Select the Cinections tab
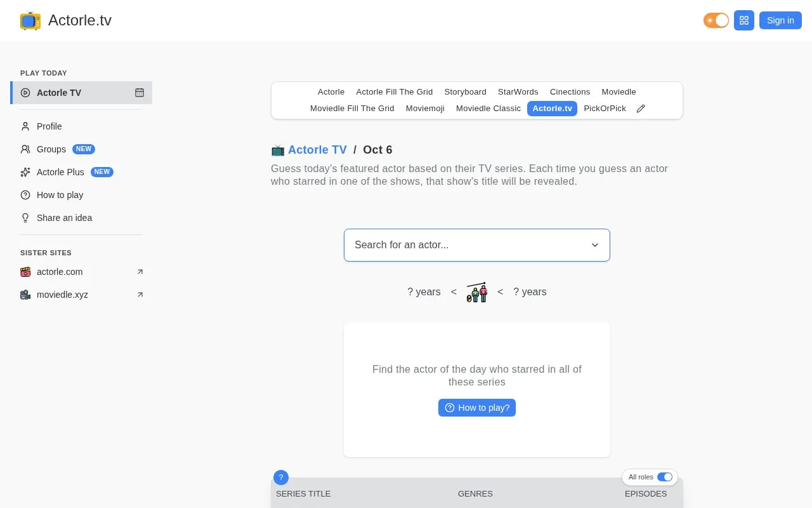 pos(570,92)
